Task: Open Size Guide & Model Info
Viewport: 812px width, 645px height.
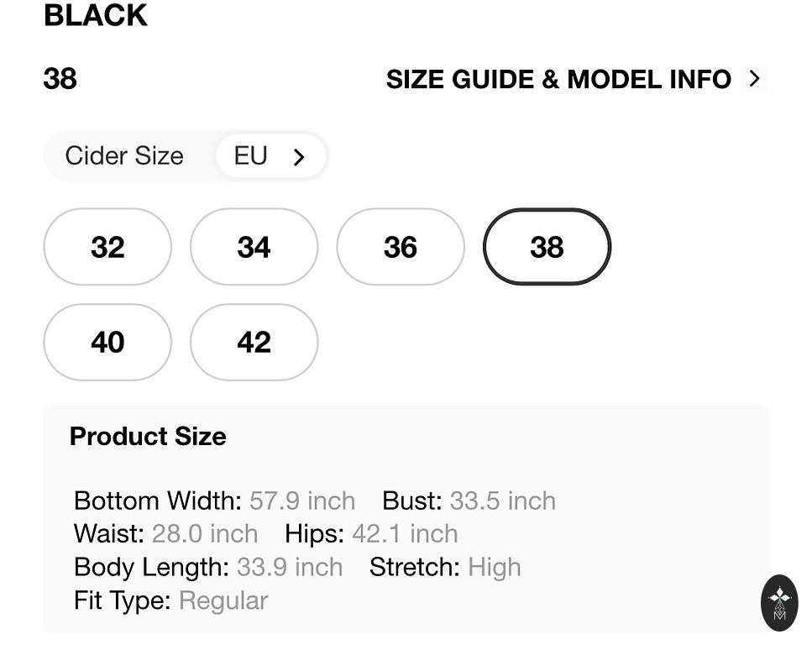Action: 558,80
